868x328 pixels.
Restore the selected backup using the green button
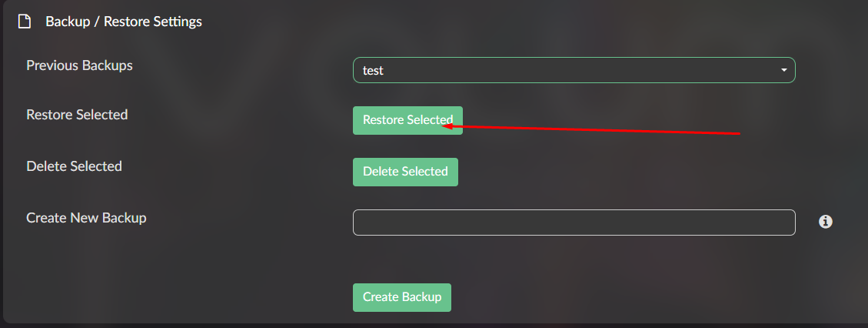[x=407, y=120]
